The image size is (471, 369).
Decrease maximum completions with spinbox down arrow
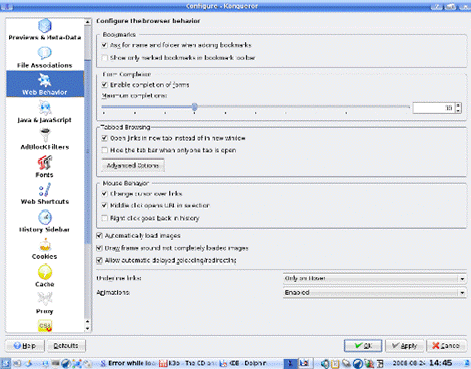tap(459, 110)
